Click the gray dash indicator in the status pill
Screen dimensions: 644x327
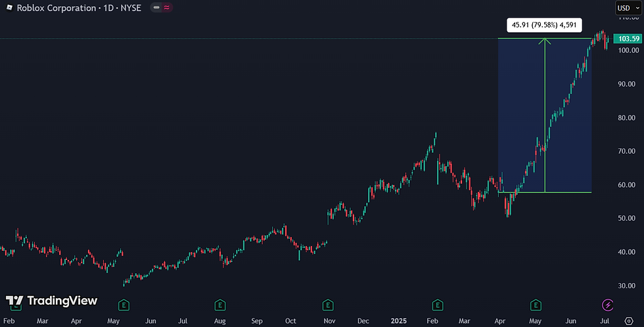click(156, 7)
